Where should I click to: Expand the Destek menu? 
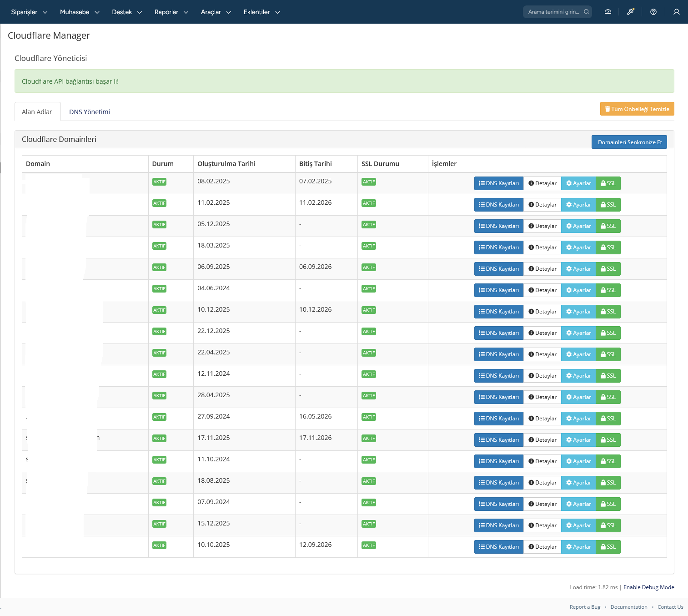[x=127, y=12]
